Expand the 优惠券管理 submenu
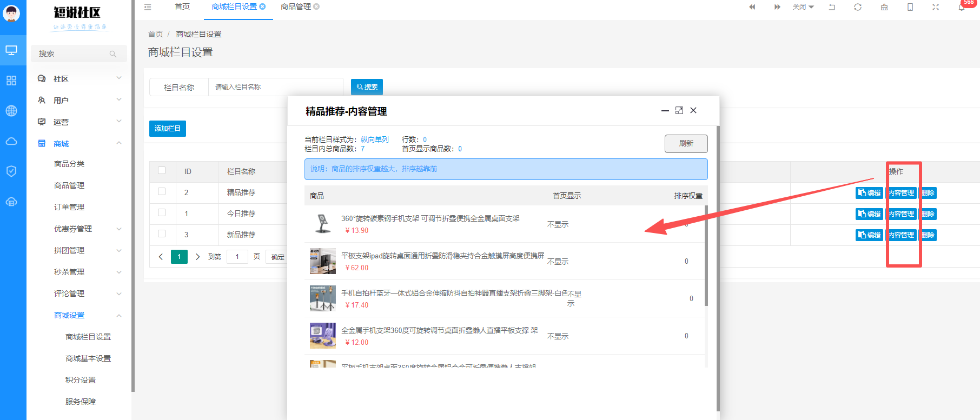Image resolution: width=980 pixels, height=420 pixels. click(x=119, y=229)
